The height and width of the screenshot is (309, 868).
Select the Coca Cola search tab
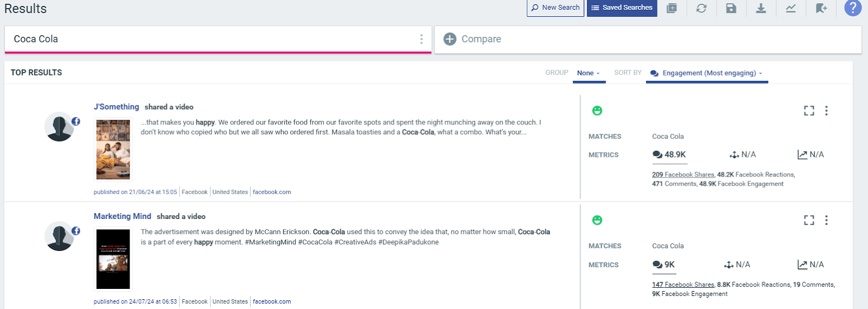click(x=218, y=39)
